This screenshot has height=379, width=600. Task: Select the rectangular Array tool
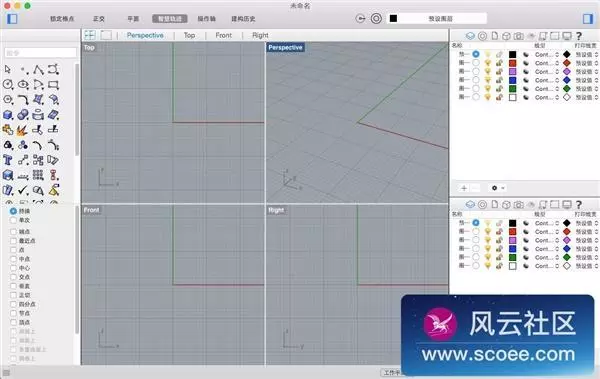(x=38, y=175)
